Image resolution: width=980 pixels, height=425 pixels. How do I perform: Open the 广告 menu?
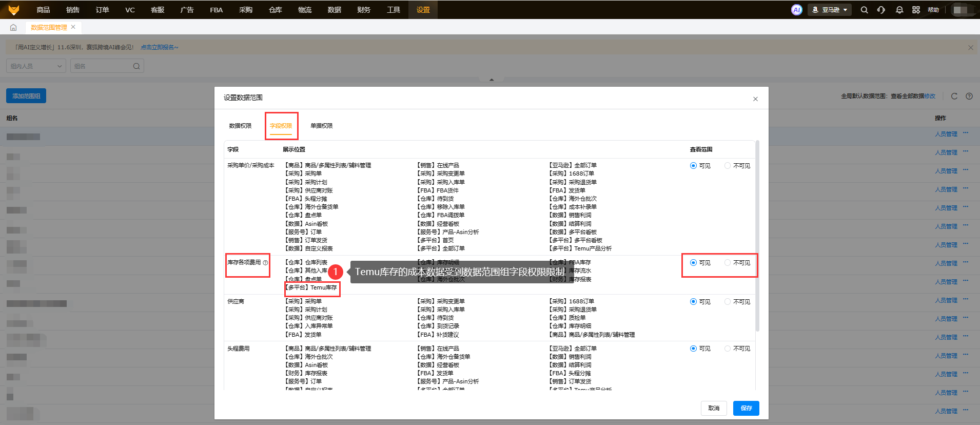click(187, 10)
